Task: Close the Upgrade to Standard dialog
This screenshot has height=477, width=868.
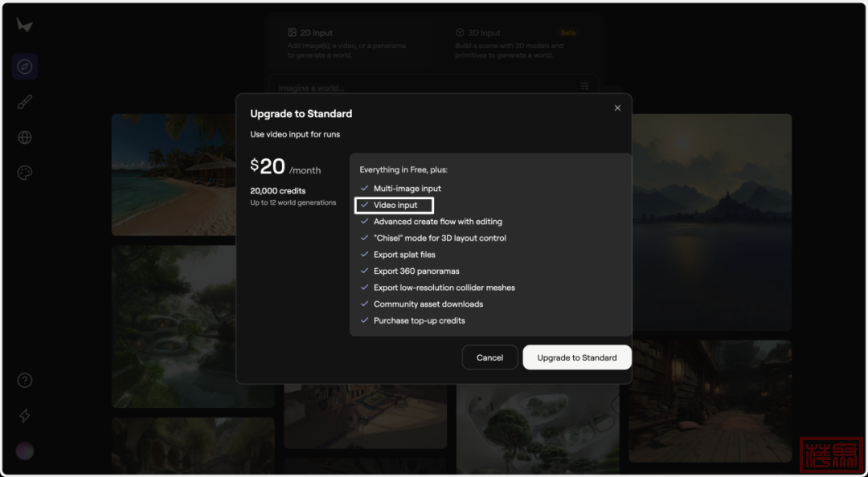Action: tap(617, 108)
